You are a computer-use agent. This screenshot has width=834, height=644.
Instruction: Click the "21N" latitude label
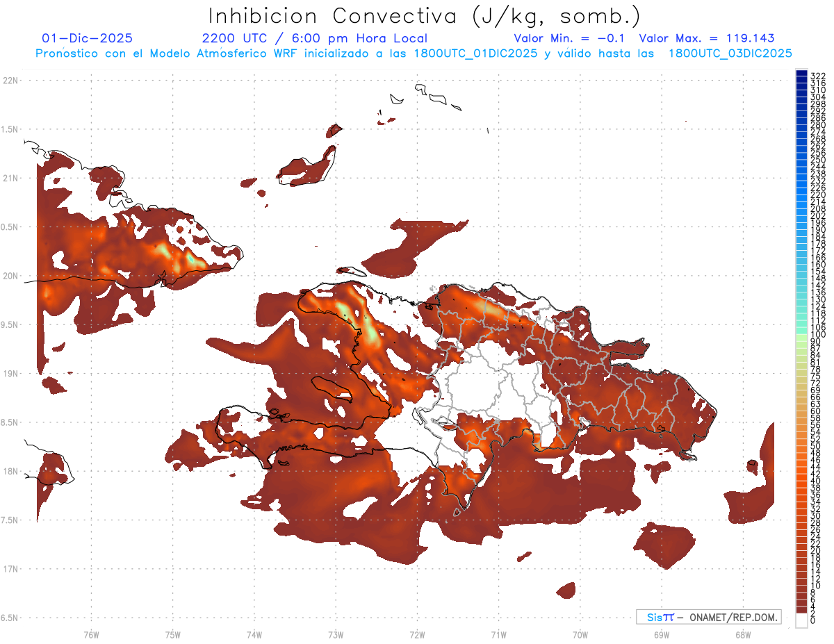pos(10,178)
